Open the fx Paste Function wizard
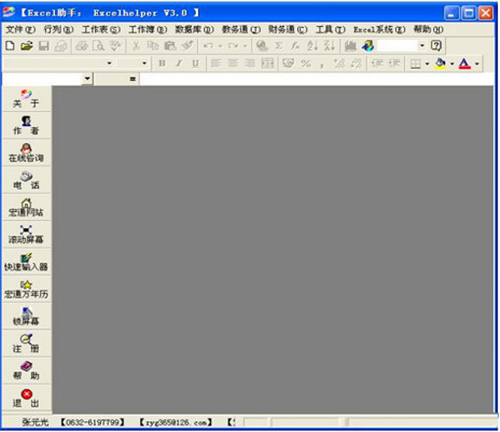500x432 pixels. (x=295, y=46)
